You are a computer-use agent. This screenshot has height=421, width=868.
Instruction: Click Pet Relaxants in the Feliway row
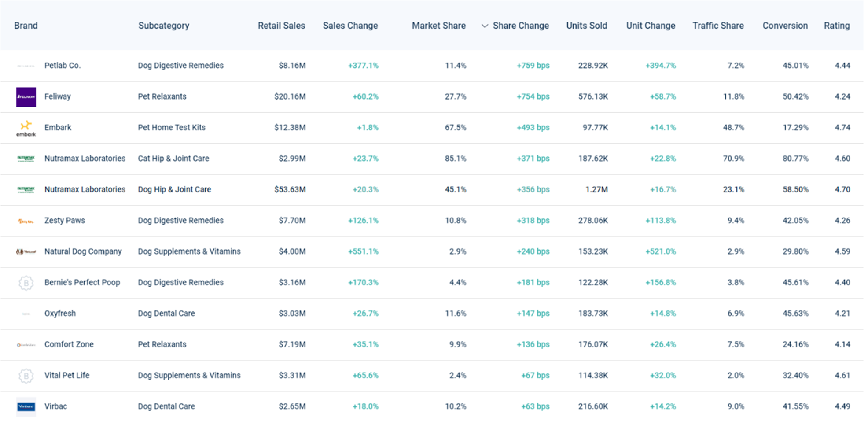(x=162, y=96)
